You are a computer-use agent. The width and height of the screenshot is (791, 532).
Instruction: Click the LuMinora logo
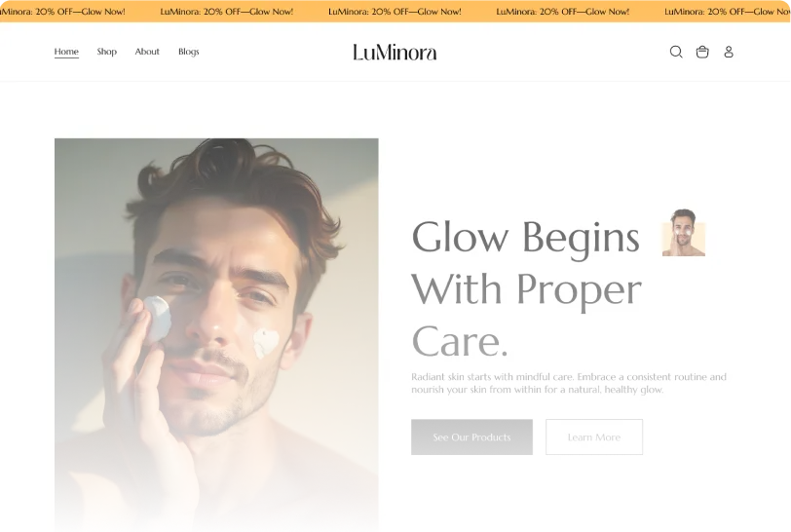(395, 52)
